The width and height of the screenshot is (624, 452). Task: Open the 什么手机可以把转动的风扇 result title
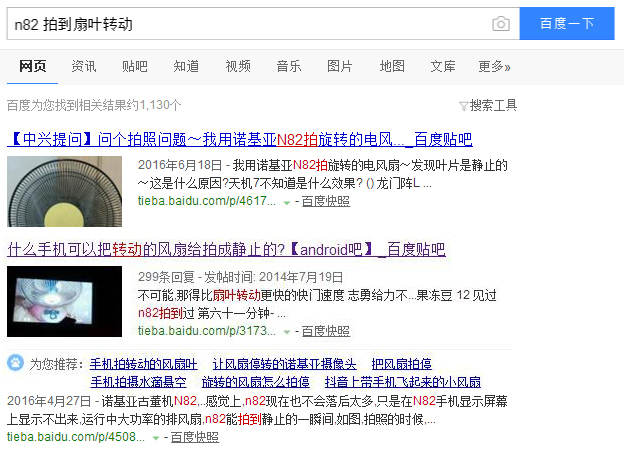(226, 249)
